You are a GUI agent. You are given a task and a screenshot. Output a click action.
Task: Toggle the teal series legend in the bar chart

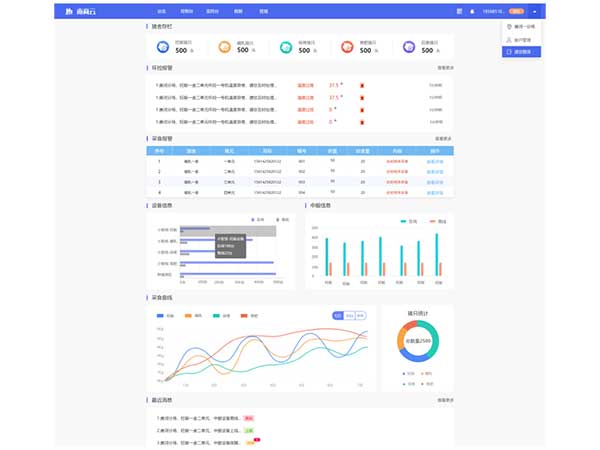(404, 220)
